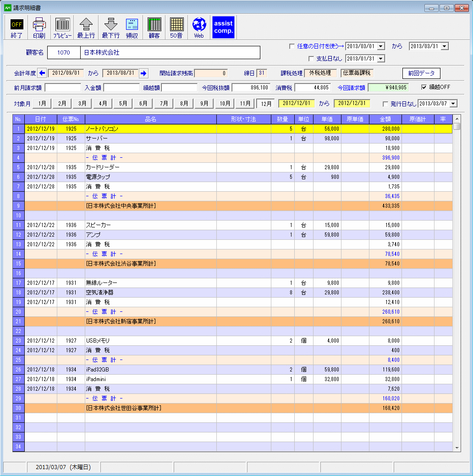Select the スピーカー row
Screen dimensions: 473x476
click(232, 225)
